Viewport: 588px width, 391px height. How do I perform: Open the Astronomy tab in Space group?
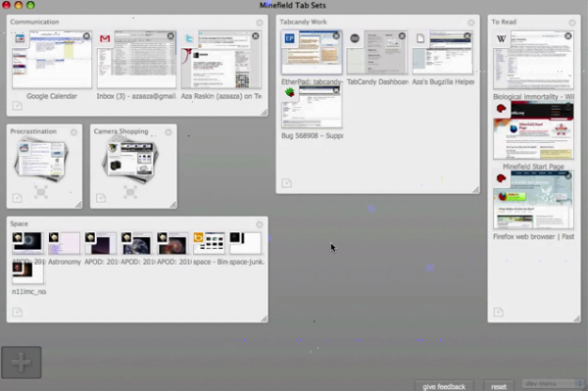64,244
